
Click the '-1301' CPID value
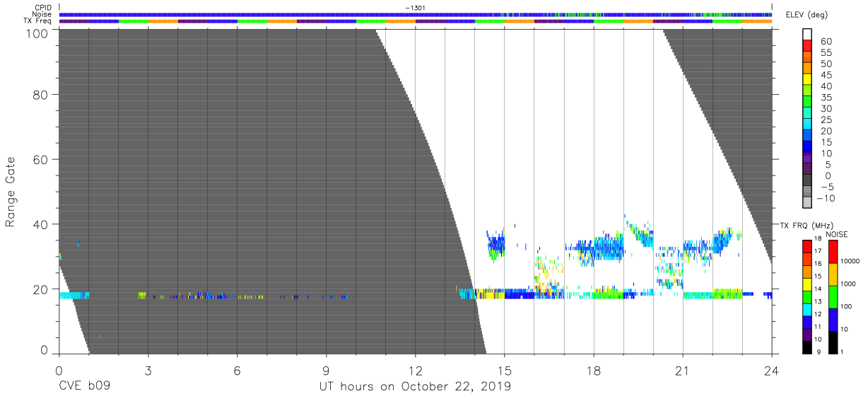click(415, 8)
